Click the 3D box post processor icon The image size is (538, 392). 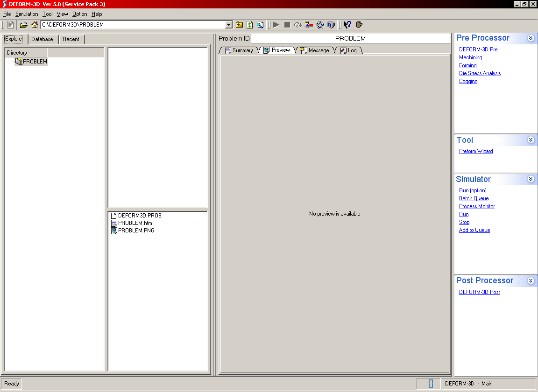[x=331, y=25]
